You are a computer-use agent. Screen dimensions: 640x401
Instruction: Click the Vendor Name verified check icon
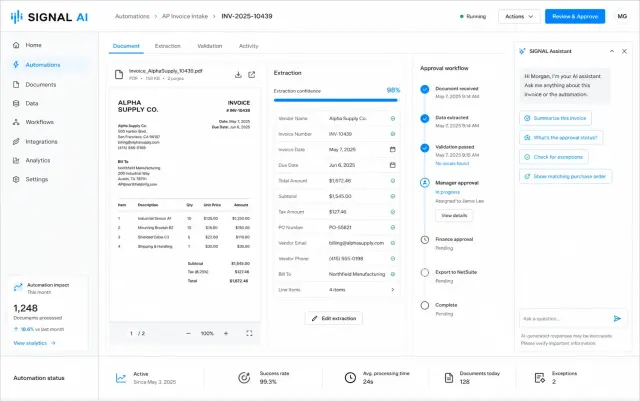[393, 118]
